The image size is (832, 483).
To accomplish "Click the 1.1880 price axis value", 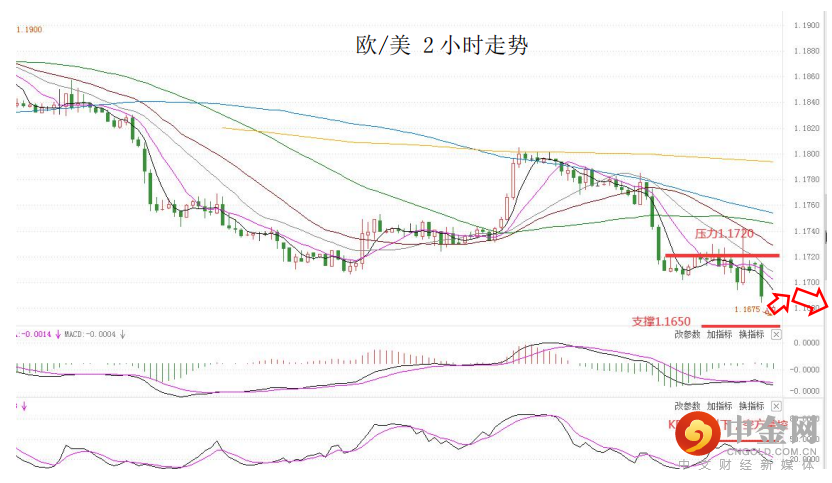I will (807, 51).
